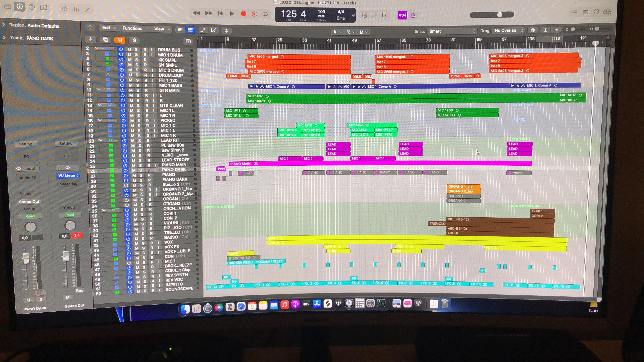
Task: Toggle global Solo S button in track header
Action: click(x=135, y=40)
